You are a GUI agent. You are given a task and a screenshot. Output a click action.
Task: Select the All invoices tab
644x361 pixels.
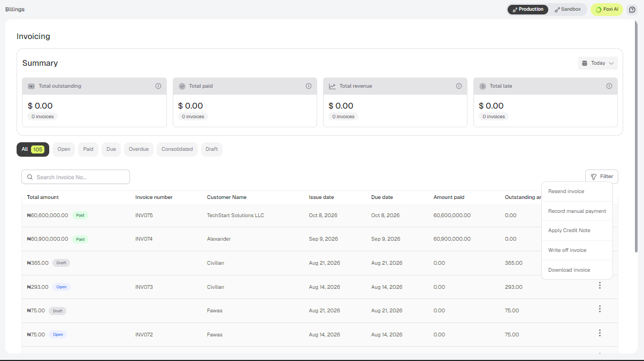(x=33, y=149)
